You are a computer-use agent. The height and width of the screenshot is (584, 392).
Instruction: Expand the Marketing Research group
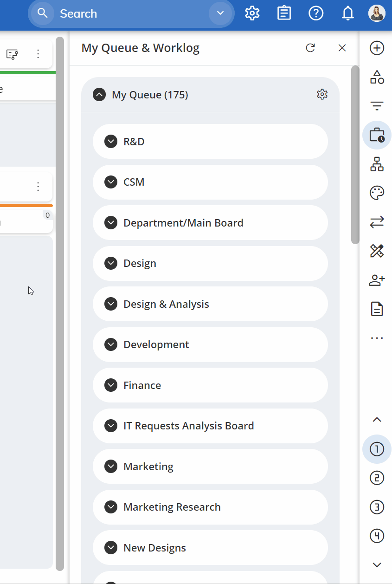111,507
